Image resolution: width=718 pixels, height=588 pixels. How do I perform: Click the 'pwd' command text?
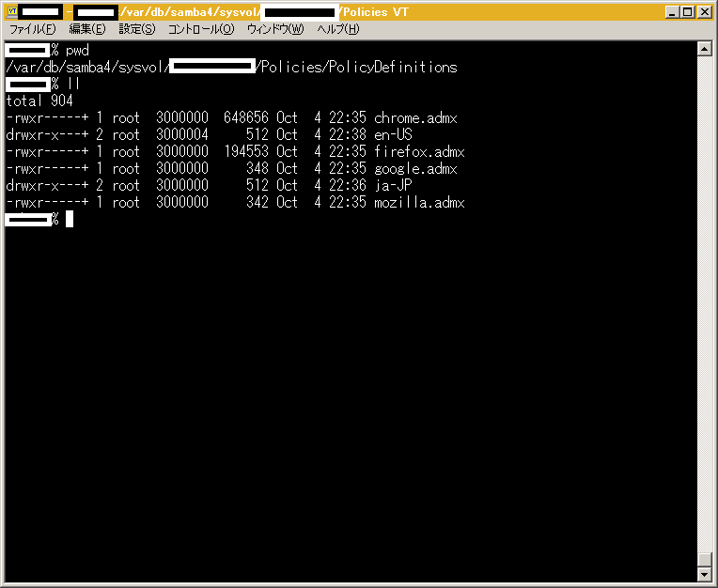click(x=77, y=51)
